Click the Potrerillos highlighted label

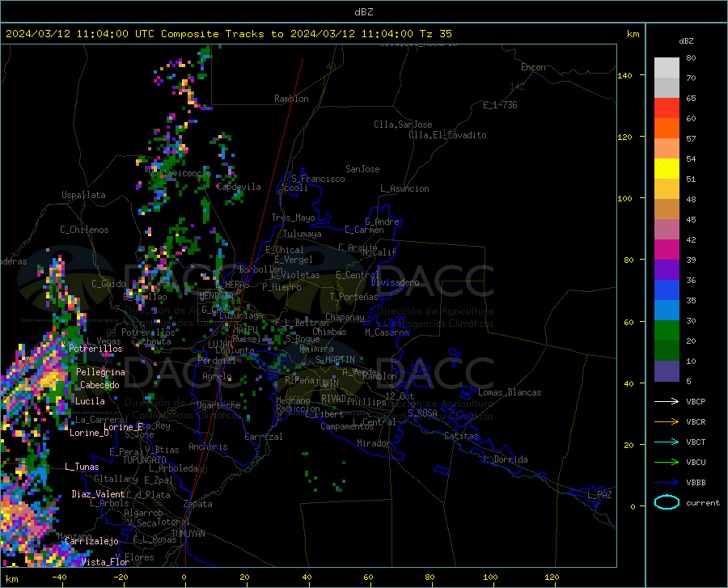click(x=95, y=349)
